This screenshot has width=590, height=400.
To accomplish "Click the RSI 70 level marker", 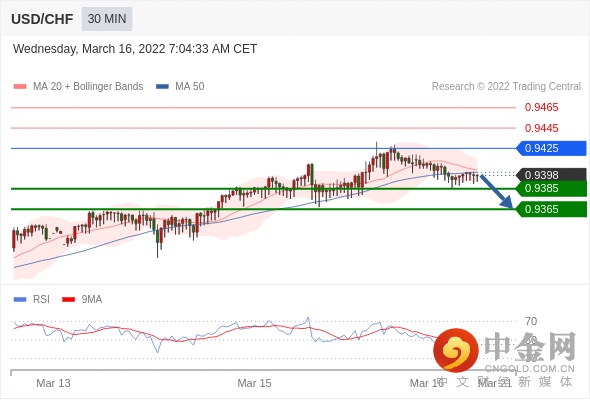I will (x=531, y=321).
